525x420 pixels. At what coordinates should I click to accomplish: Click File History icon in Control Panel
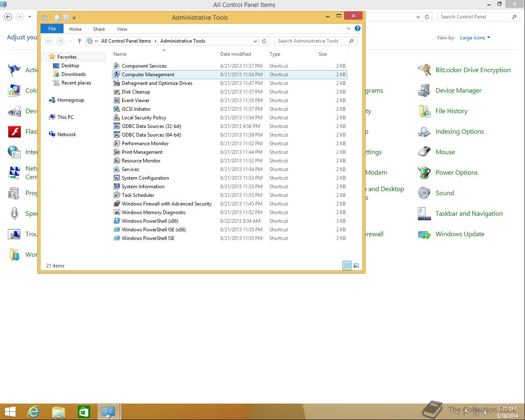425,111
